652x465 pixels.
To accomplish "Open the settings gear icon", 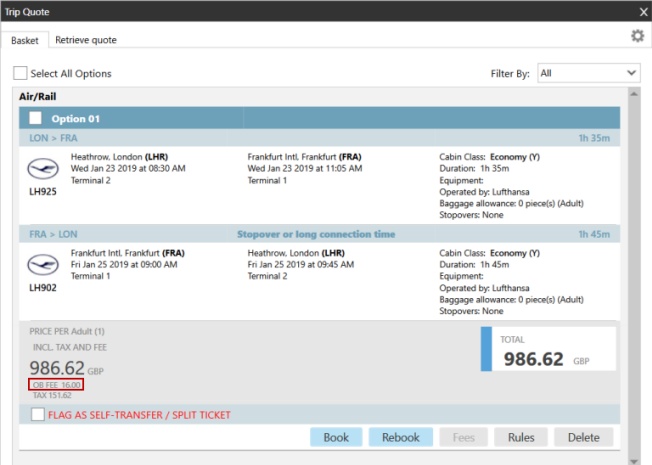I will (637, 36).
